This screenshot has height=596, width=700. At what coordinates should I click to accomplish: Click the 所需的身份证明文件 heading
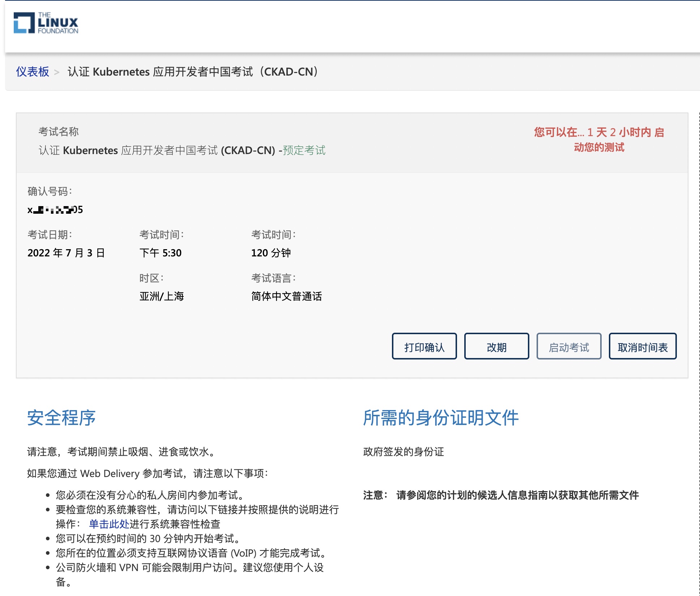441,418
